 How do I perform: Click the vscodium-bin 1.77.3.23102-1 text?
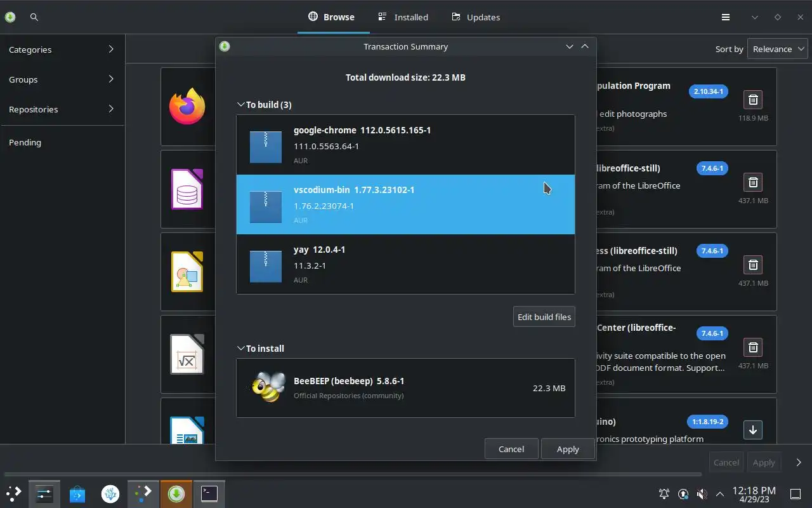[354, 190]
